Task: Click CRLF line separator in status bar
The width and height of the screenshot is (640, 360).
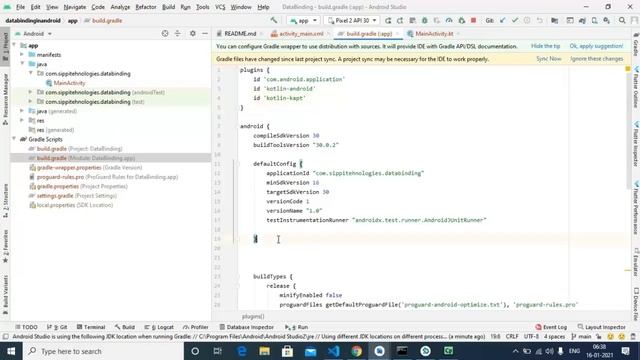Action: point(512,337)
